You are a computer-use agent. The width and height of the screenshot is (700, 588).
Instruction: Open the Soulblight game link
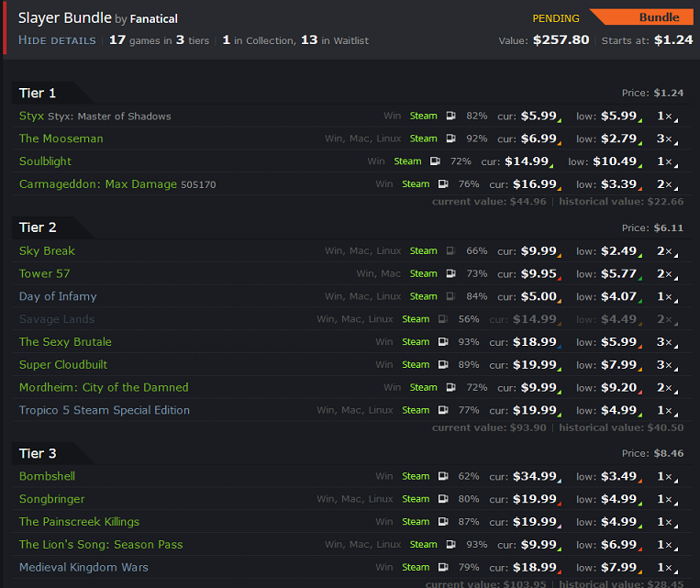tap(45, 161)
